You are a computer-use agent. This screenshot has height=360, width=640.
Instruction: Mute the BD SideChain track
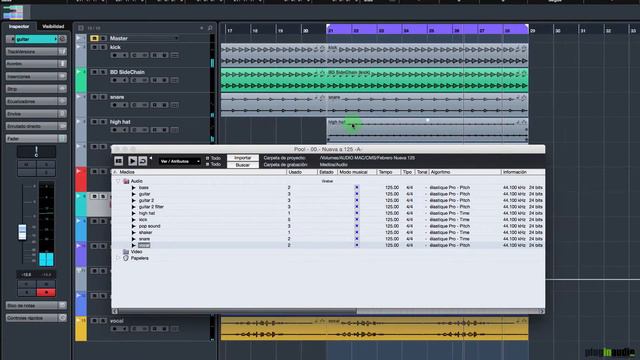[94, 72]
